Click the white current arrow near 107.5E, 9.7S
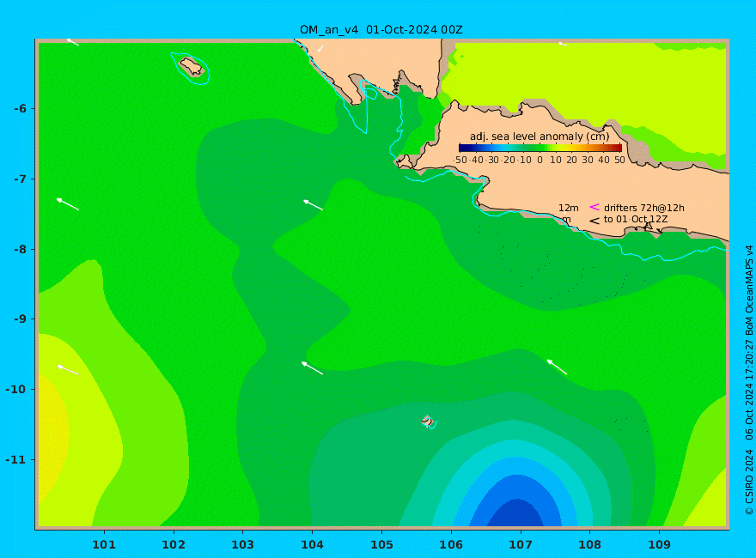This screenshot has width=756, height=558. coord(557,367)
